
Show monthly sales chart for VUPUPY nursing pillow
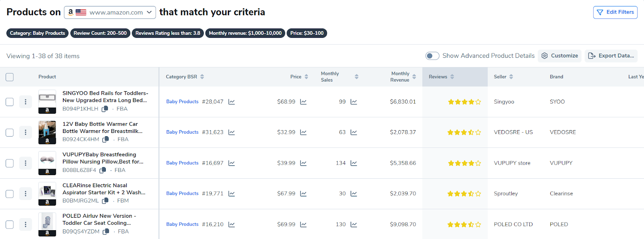pos(354,163)
